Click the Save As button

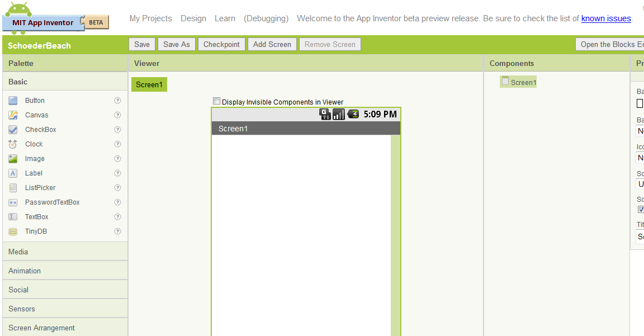(x=176, y=45)
